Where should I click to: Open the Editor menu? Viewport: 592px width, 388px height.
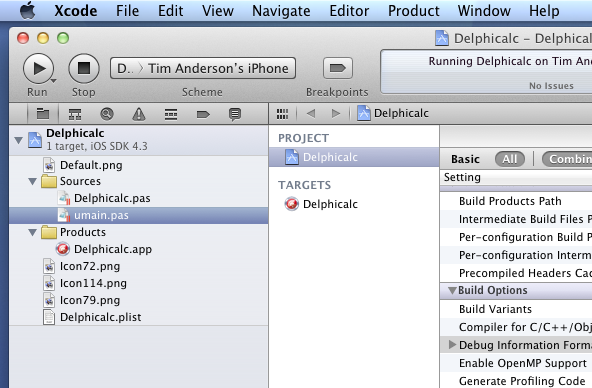click(349, 11)
